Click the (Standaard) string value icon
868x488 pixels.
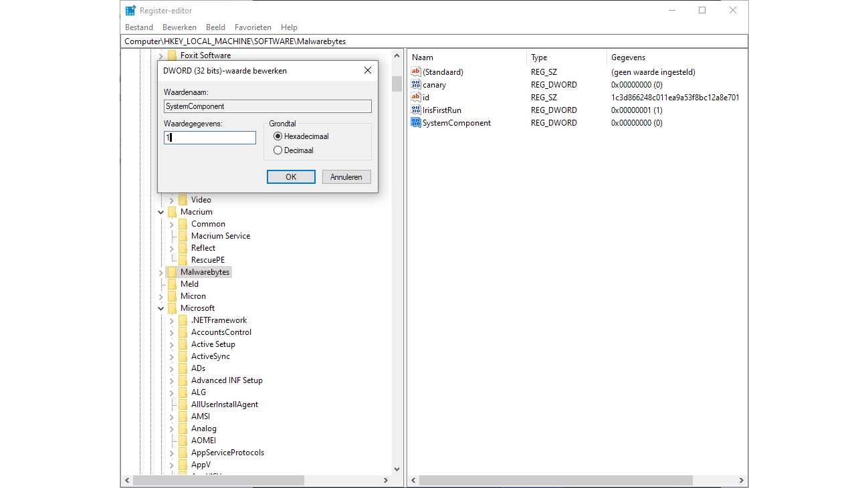pos(416,72)
